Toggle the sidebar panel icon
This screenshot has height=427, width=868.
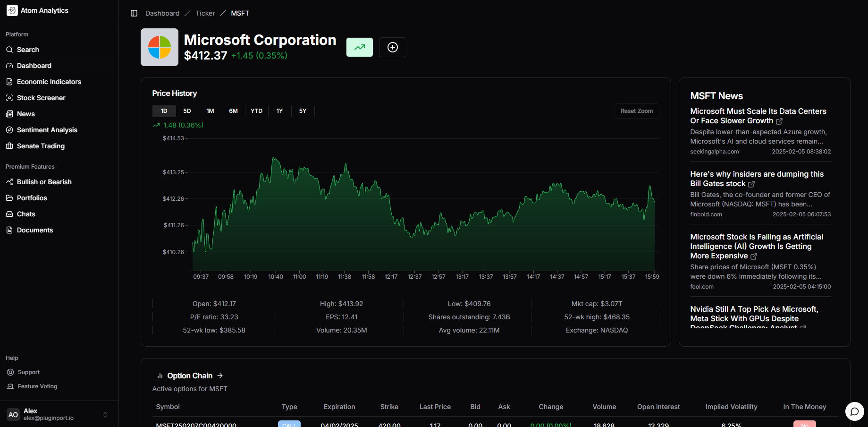(134, 13)
